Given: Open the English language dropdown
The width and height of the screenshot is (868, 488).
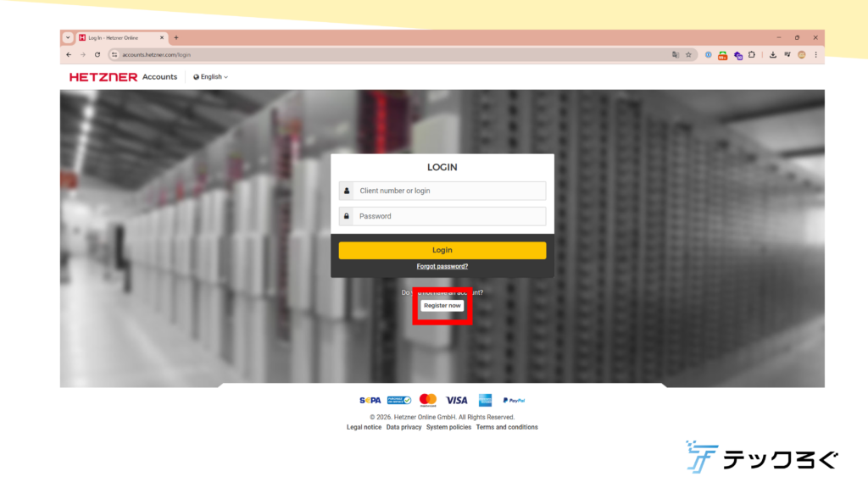Looking at the screenshot, I should point(210,77).
